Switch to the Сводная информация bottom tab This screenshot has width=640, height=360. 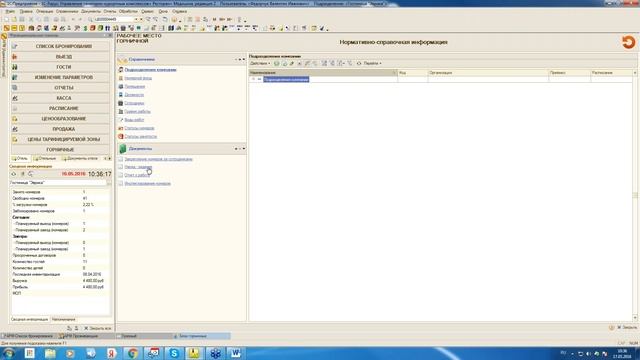pos(29,320)
